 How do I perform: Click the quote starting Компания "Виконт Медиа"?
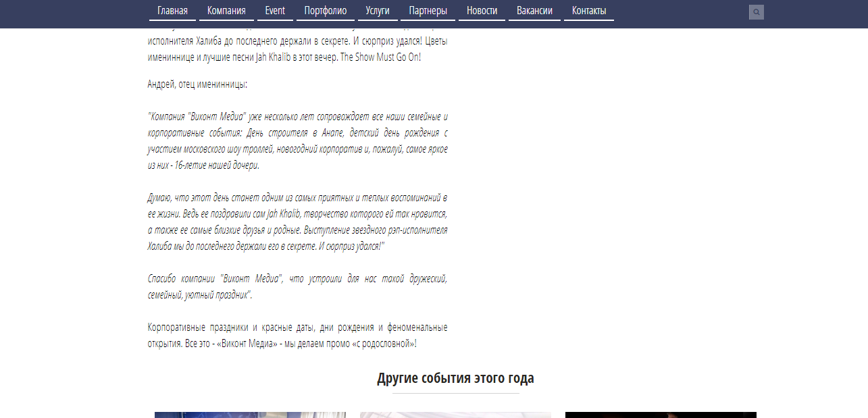pos(297,140)
